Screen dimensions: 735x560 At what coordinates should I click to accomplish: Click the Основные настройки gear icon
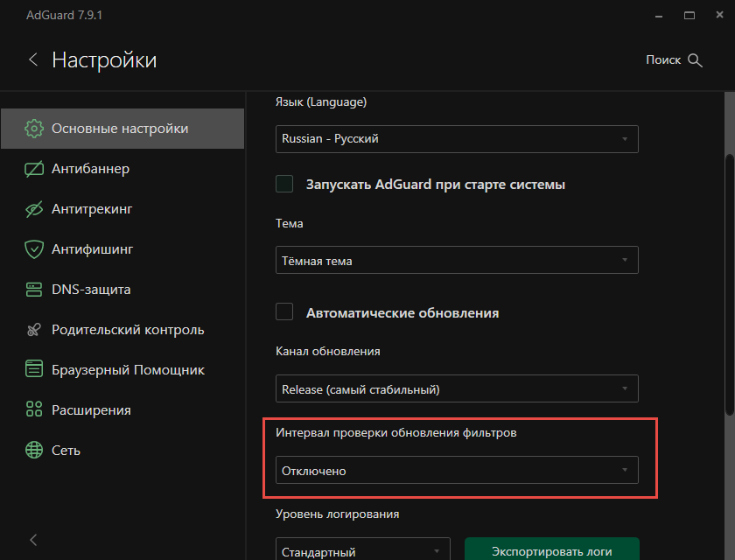(x=34, y=129)
